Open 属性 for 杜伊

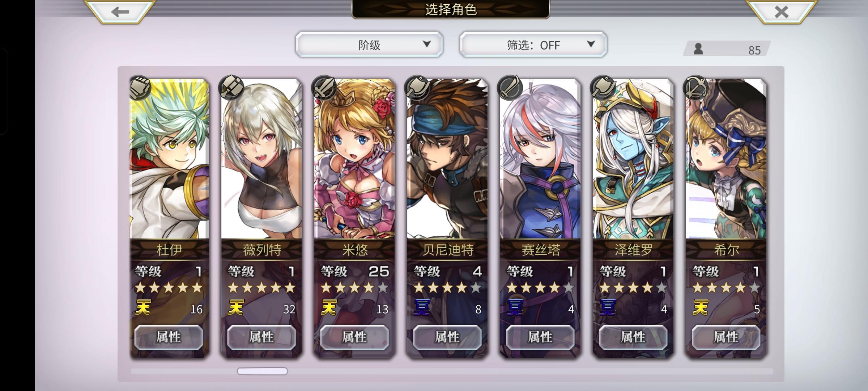point(169,337)
